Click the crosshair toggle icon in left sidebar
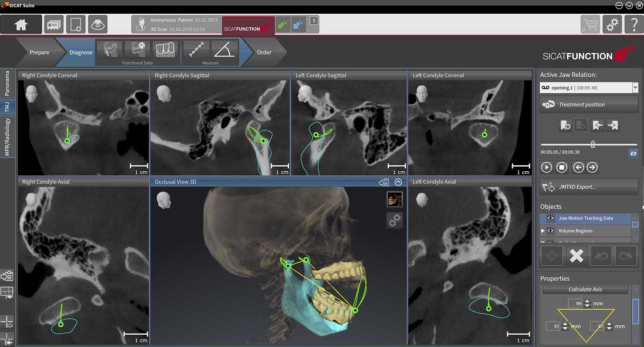This screenshot has width=644, height=347. (x=7, y=322)
